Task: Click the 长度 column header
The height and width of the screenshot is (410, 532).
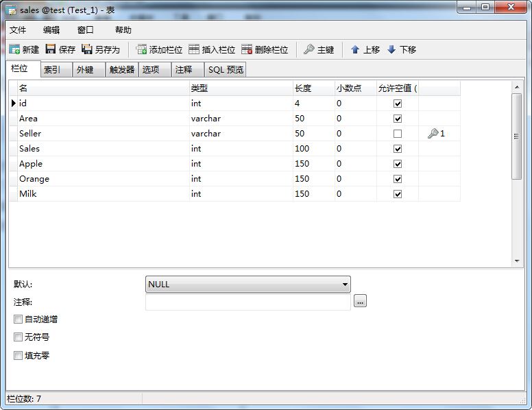Action: [314, 88]
